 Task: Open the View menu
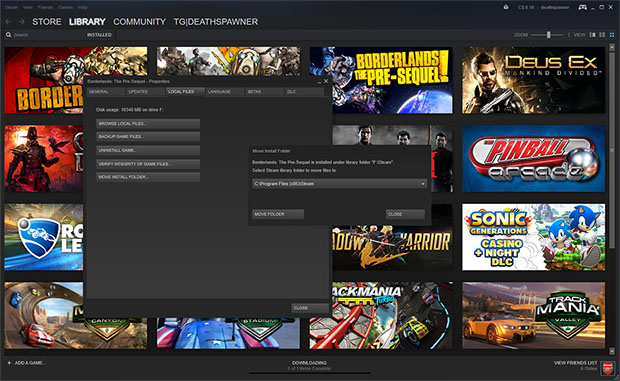coord(28,7)
